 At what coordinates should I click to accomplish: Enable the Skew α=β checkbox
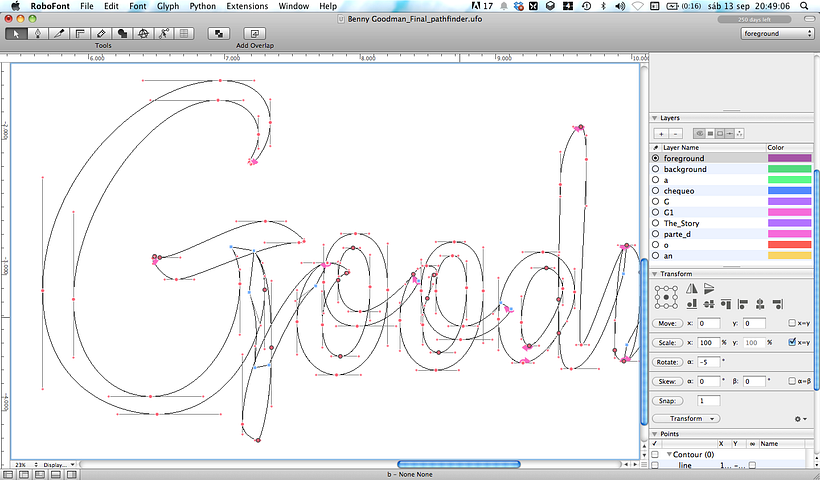click(x=793, y=380)
